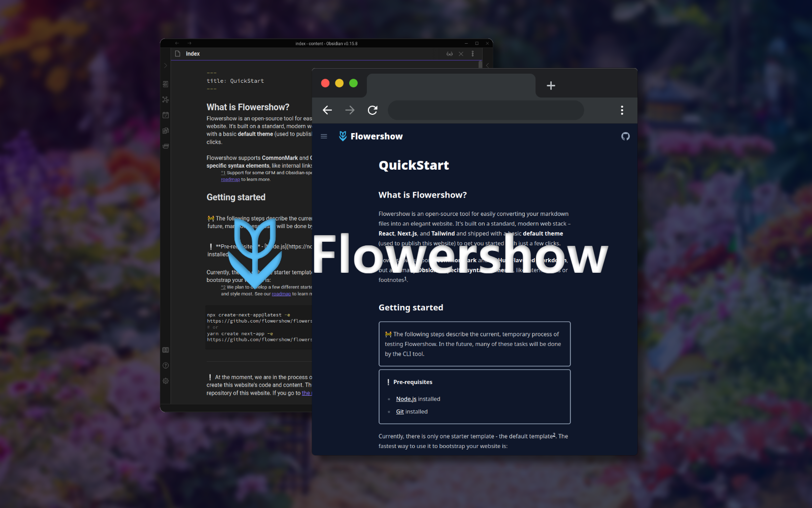Click the browser forward arrow
812x508 pixels.
click(350, 110)
